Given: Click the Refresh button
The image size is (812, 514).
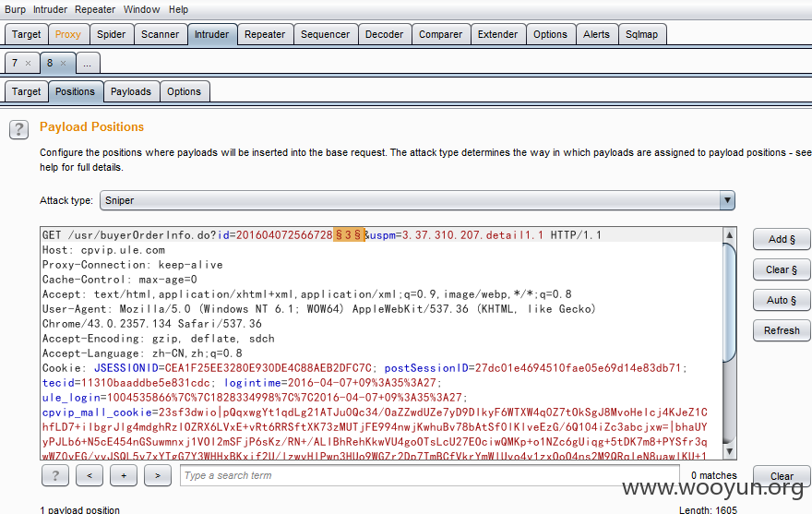Looking at the screenshot, I should tap(782, 330).
